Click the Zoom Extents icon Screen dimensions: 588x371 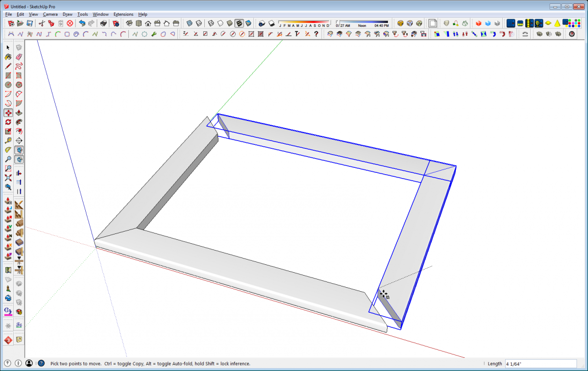(x=7, y=177)
